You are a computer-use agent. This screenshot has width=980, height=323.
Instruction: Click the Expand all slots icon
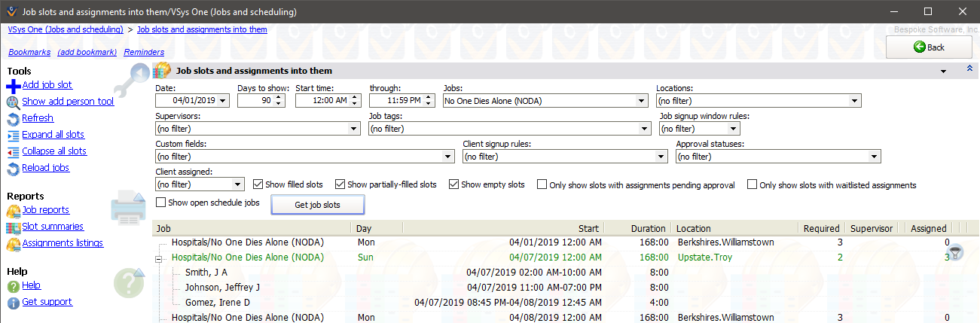pyautogui.click(x=14, y=136)
